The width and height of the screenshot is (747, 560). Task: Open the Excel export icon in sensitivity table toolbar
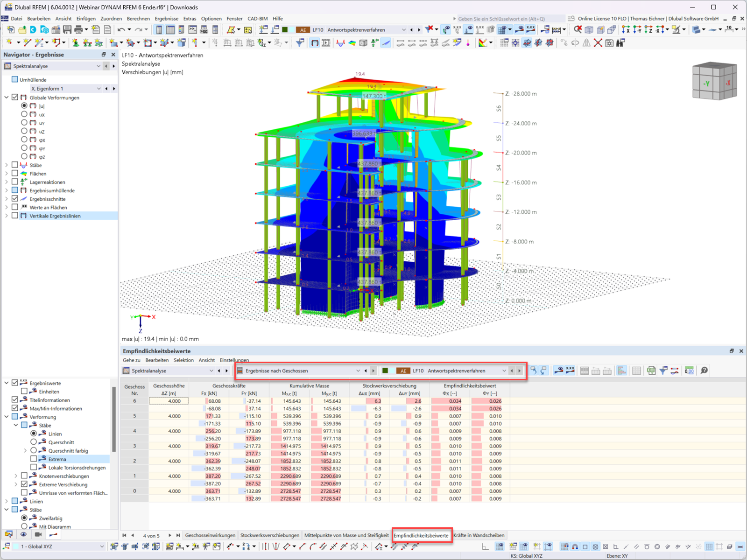click(x=650, y=371)
